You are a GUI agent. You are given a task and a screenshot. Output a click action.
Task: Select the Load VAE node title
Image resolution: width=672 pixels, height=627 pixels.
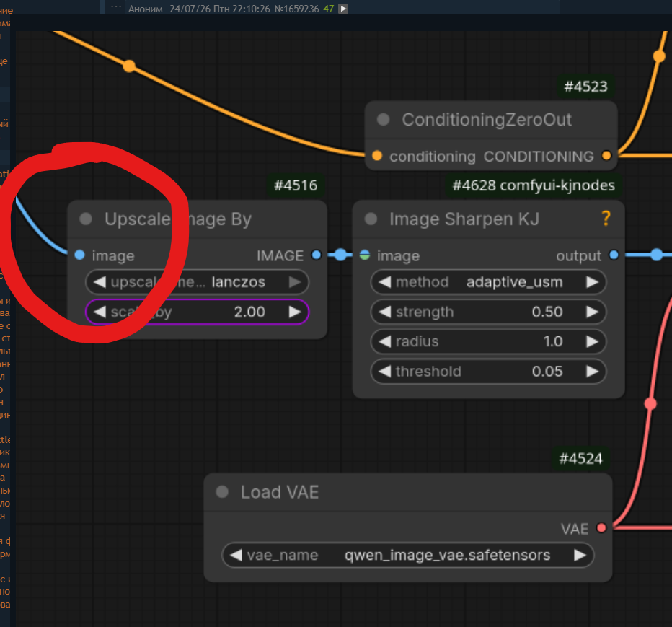pyautogui.click(x=280, y=492)
